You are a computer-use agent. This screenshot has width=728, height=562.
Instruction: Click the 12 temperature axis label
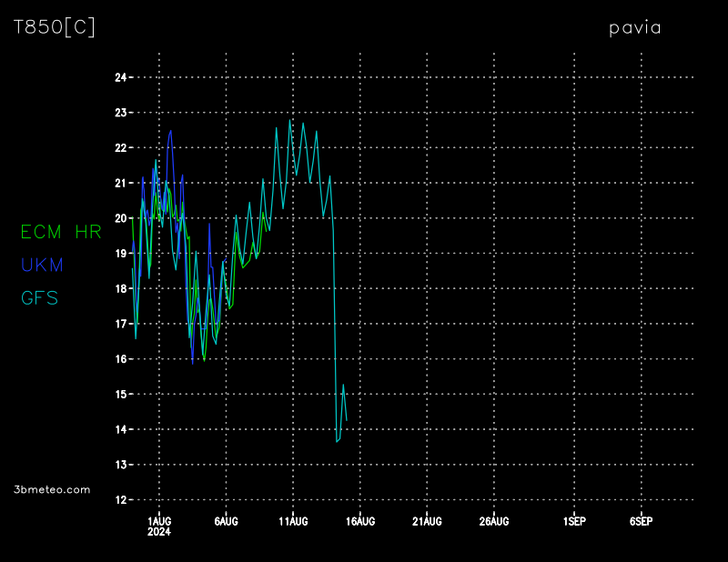pos(120,500)
